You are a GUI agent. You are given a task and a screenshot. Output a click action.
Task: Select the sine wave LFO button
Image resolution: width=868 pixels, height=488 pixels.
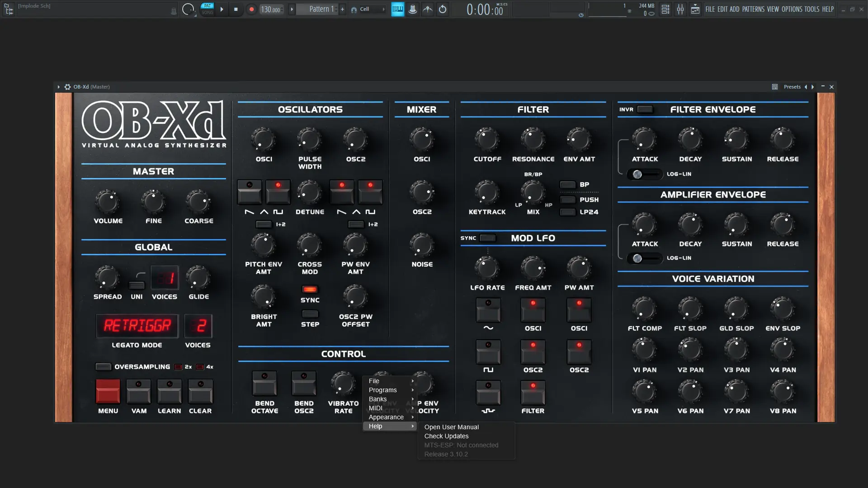488,310
